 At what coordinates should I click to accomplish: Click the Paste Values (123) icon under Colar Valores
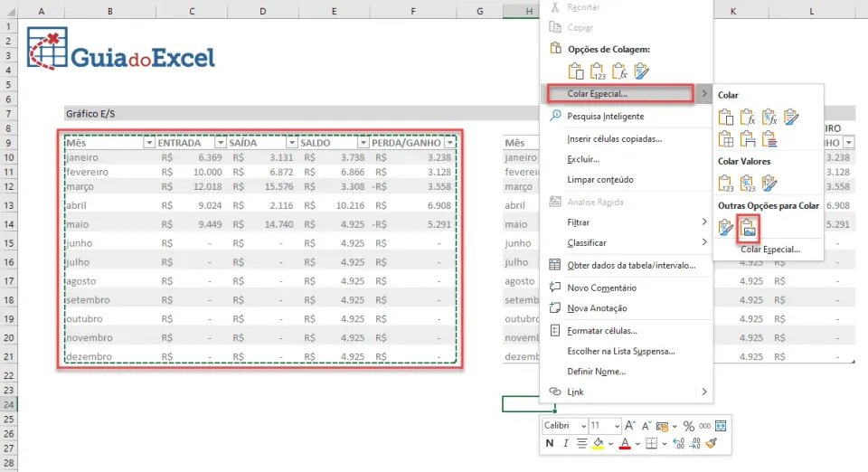725,184
